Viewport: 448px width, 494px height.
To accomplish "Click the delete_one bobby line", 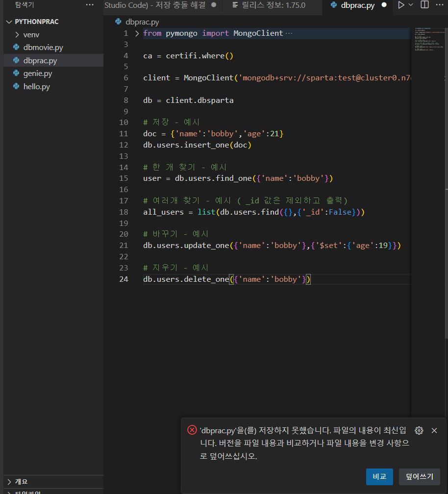I will [x=226, y=279].
